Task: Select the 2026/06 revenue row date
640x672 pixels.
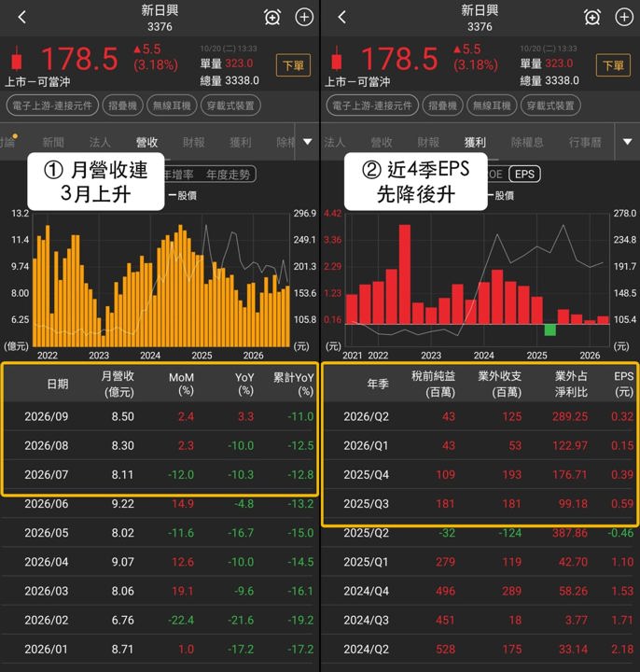Action: click(x=47, y=504)
